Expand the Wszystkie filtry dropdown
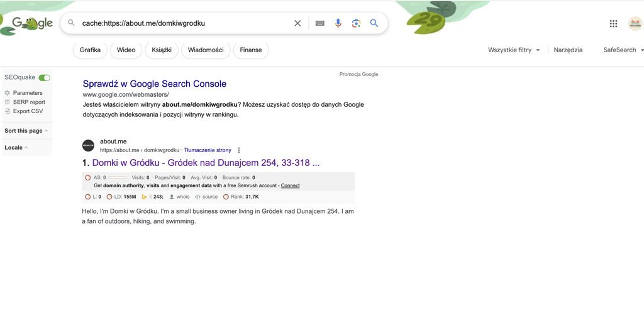This screenshot has width=644, height=313. 514,50
